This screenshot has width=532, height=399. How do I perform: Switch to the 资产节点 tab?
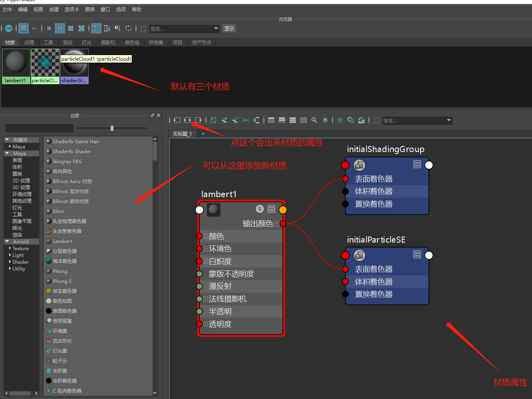coord(202,42)
